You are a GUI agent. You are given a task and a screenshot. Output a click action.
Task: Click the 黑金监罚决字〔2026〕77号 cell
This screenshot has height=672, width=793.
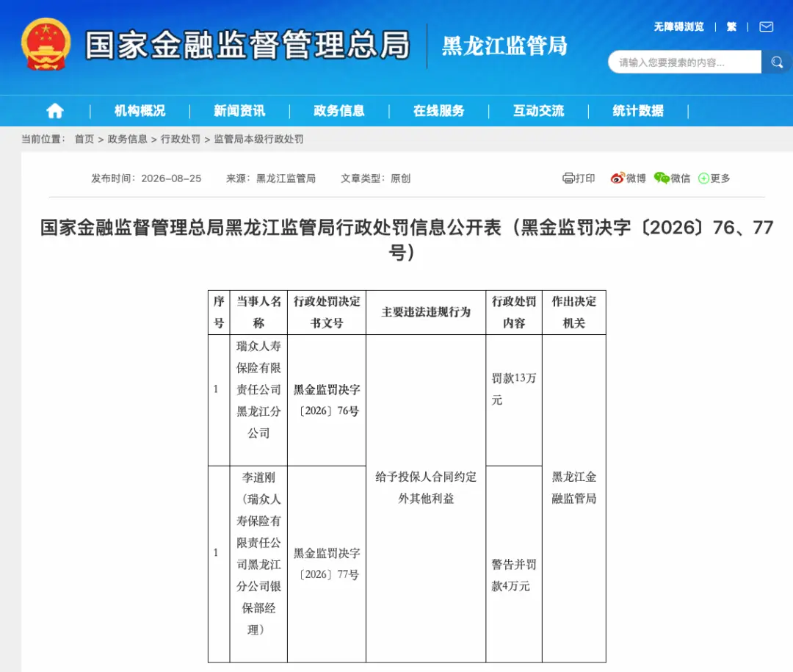[327, 564]
